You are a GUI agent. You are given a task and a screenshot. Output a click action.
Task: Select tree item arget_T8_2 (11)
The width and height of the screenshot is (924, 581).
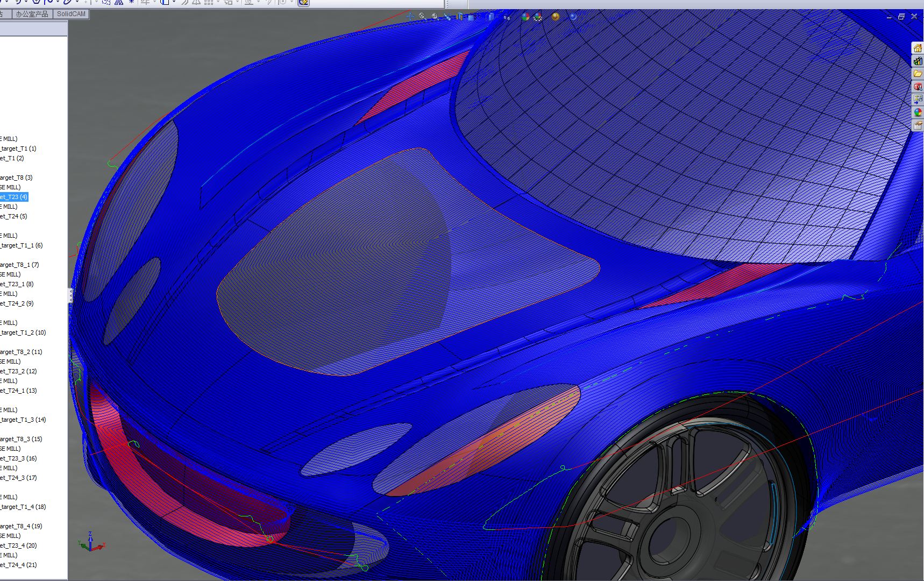(x=21, y=352)
